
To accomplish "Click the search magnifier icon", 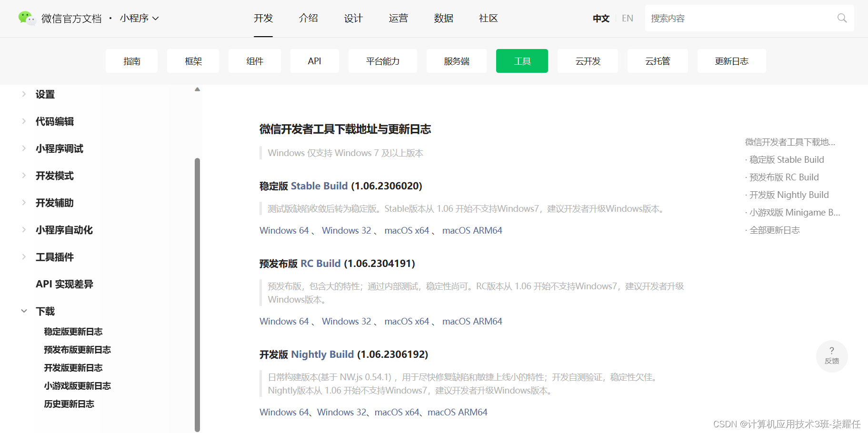I will click(x=841, y=18).
